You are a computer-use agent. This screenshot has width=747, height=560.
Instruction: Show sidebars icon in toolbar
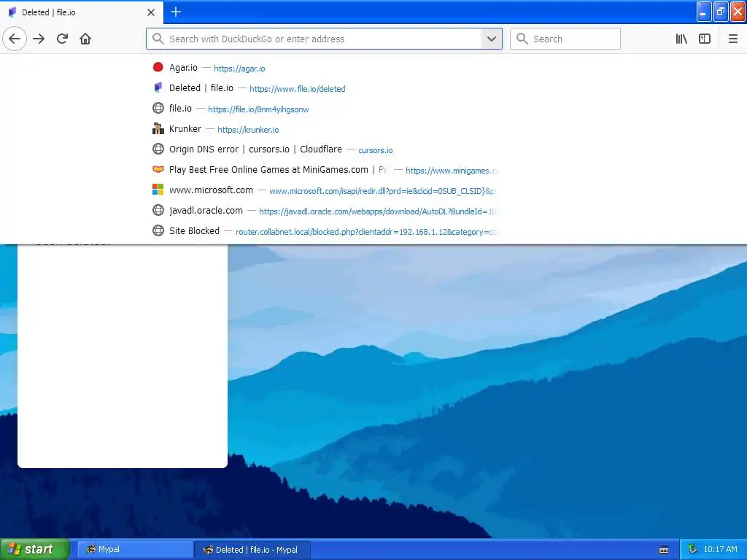pos(705,39)
